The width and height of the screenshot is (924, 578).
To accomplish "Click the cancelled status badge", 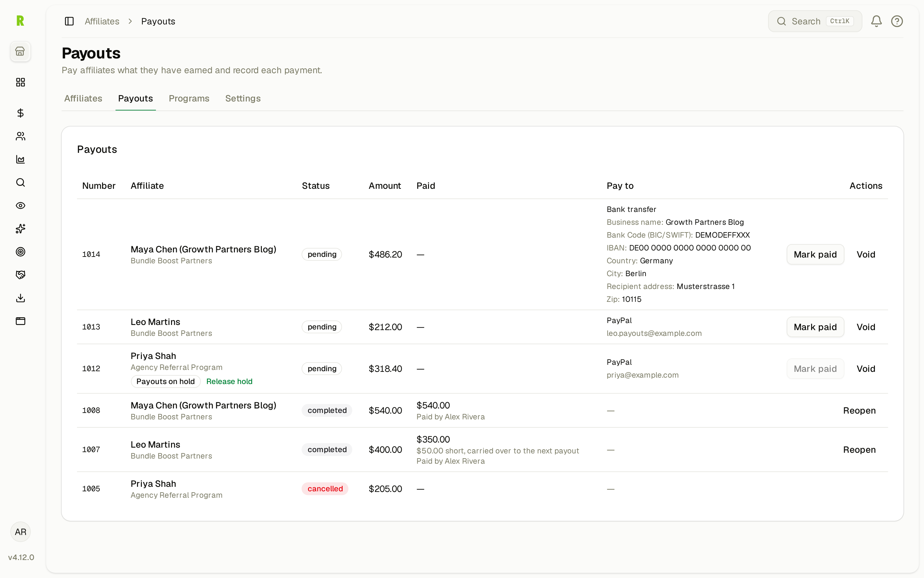I will [325, 488].
